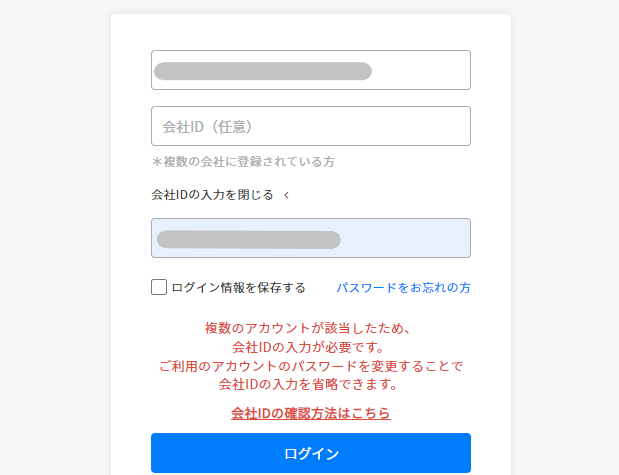619x475 pixels.
Task: Click the 会社IDの入力を閉じる text
Action: pos(212,195)
